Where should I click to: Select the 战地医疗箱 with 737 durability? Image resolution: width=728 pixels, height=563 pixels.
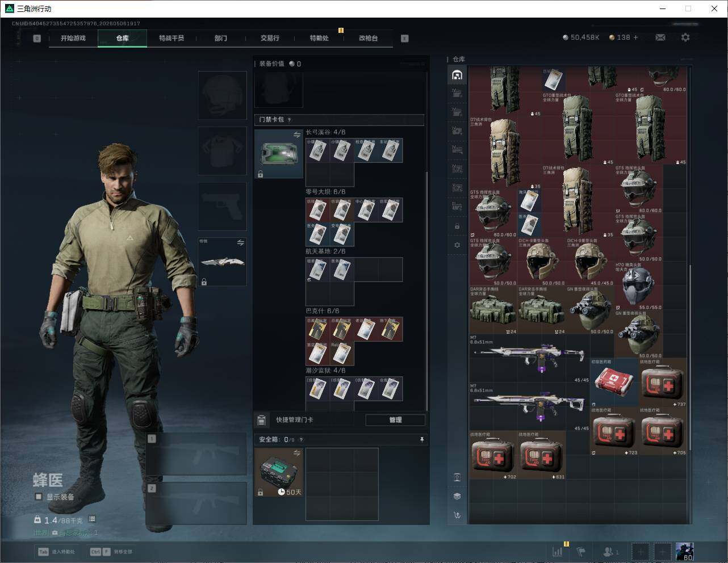[x=663, y=382]
